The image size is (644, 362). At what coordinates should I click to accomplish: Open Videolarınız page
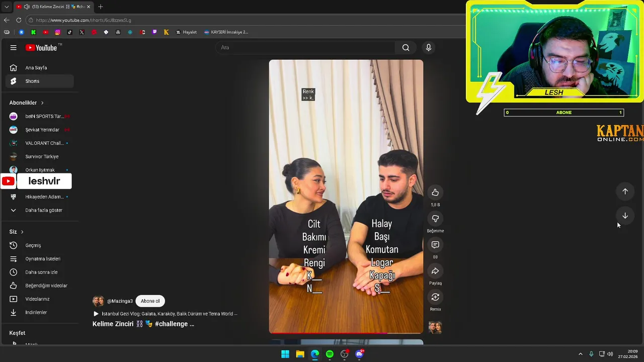(40, 299)
